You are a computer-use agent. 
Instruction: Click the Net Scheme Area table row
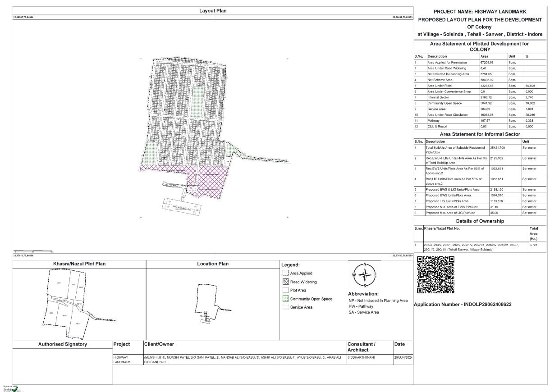[x=480, y=80]
